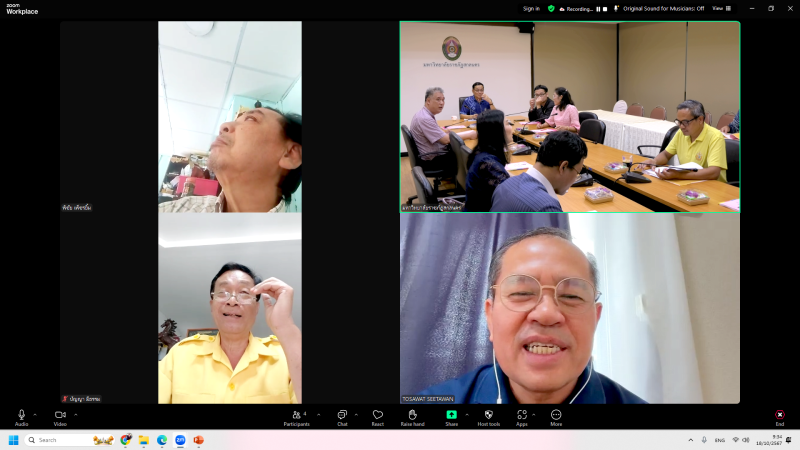Toggle the camera using the Video button
800x450 pixels.
pos(60,415)
